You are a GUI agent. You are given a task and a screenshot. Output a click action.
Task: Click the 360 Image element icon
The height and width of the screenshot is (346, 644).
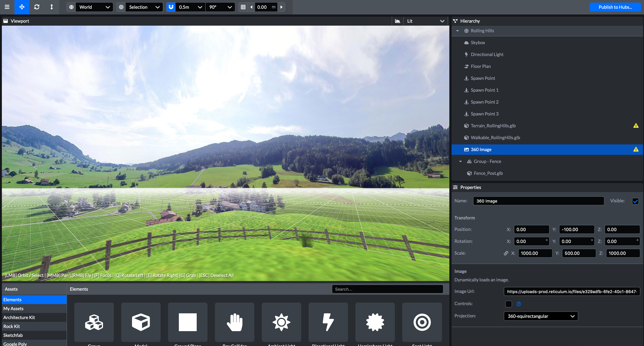pyautogui.click(x=466, y=149)
